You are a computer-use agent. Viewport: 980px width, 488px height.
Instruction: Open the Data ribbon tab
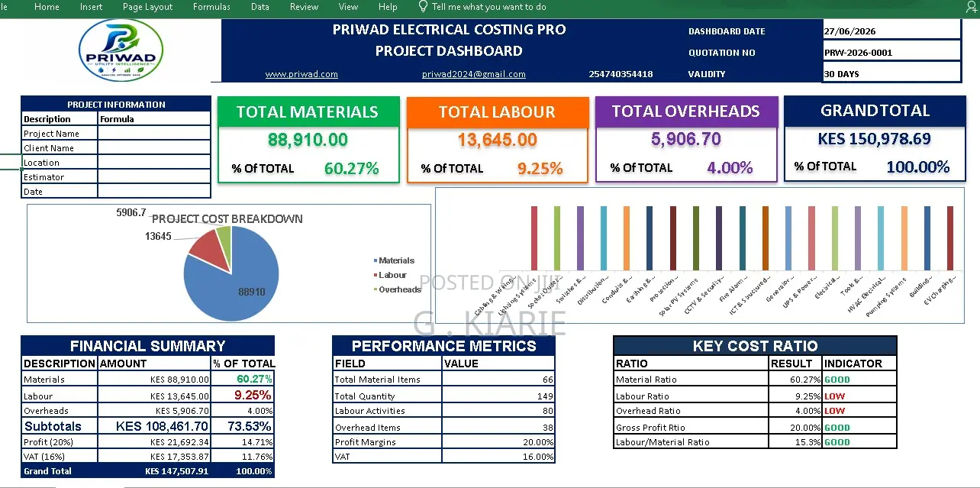[x=260, y=7]
